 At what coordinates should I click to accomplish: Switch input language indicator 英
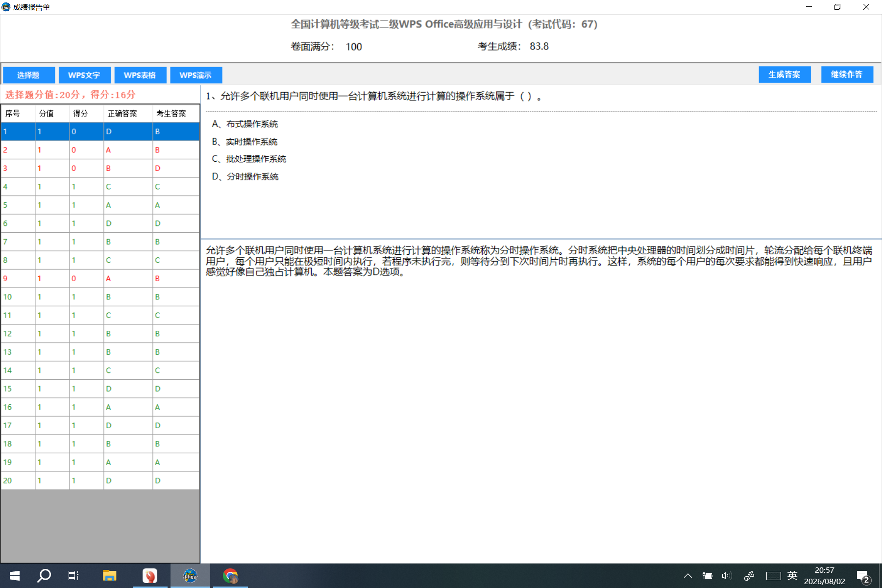(792, 575)
